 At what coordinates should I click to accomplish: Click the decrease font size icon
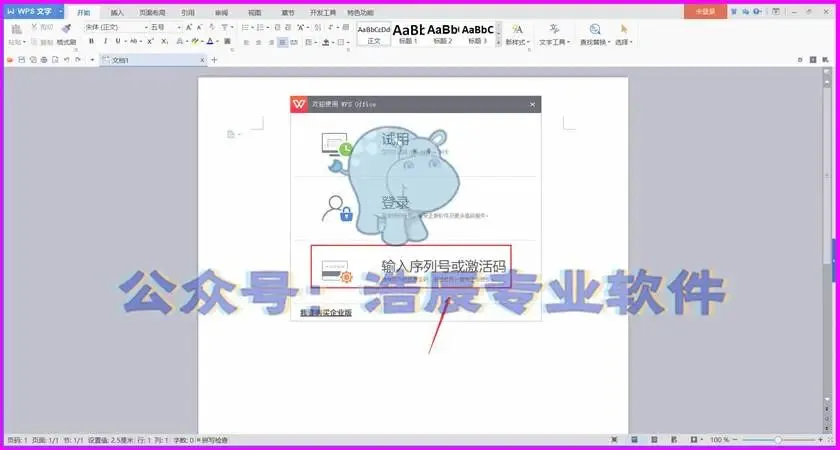tap(200, 27)
